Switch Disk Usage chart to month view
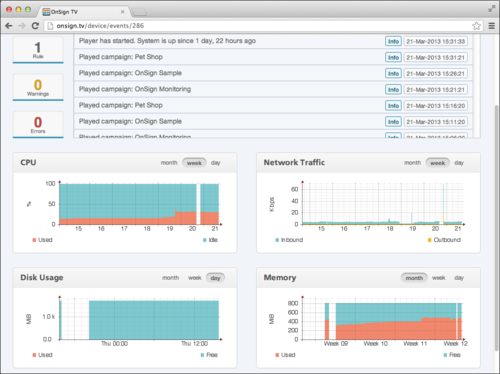This screenshot has width=500, height=374. coord(170,278)
